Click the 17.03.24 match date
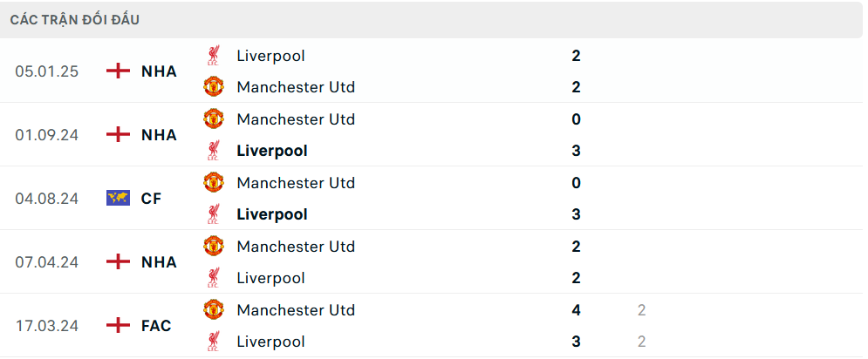Screen dimensions: 868x359 coord(46,326)
